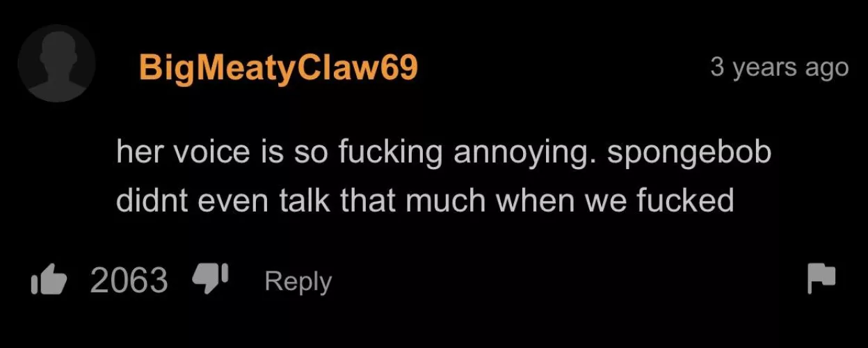
Task: View commenter profile via gray avatar
Action: pyautogui.click(x=57, y=63)
